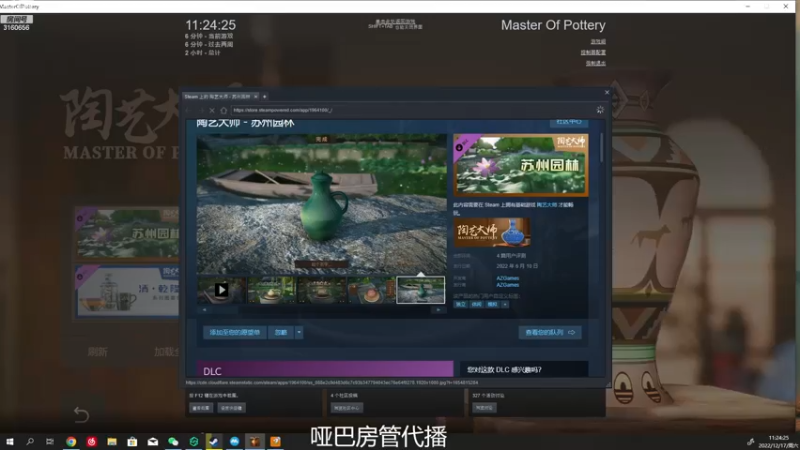Click the thumbnail strip scrollbar handle
The height and width of the screenshot is (450, 800).
tap(226, 310)
